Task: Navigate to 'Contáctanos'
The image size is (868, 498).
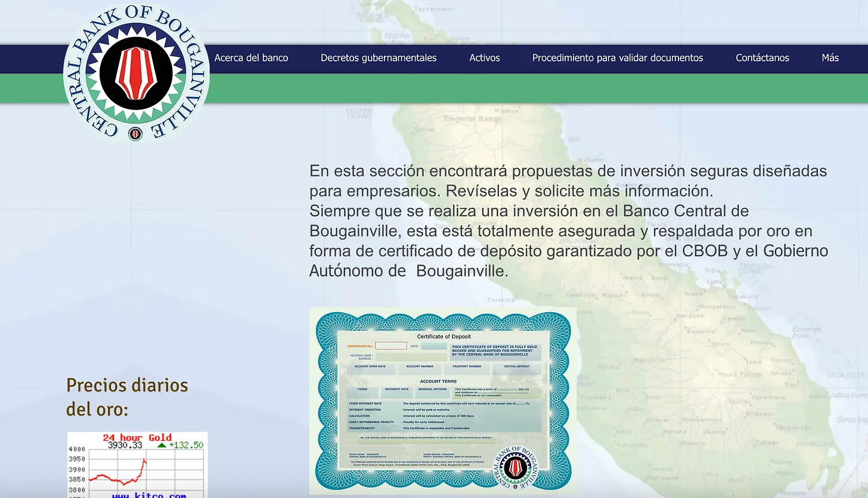Action: (x=762, y=58)
